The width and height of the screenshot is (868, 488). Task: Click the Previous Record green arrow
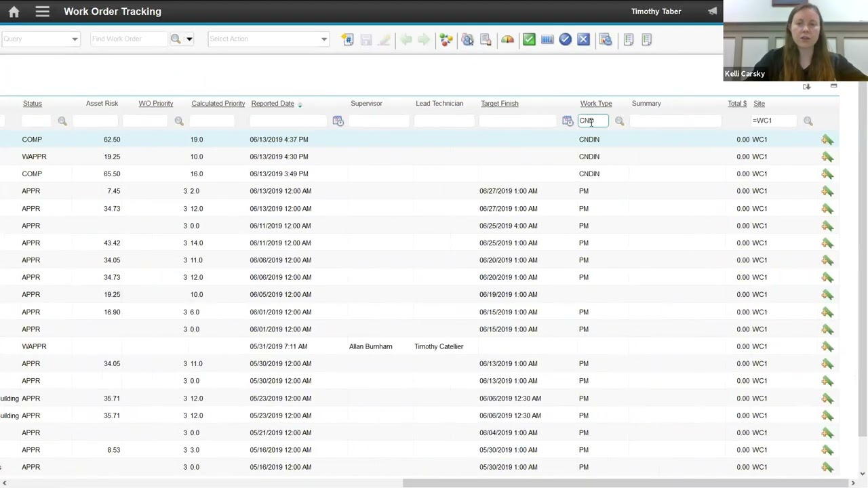pyautogui.click(x=406, y=39)
